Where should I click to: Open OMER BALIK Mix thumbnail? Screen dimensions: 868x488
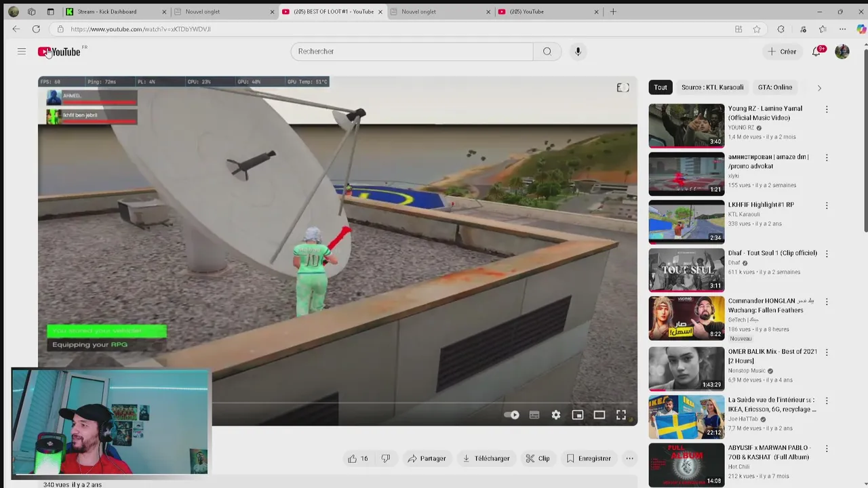pyautogui.click(x=686, y=369)
